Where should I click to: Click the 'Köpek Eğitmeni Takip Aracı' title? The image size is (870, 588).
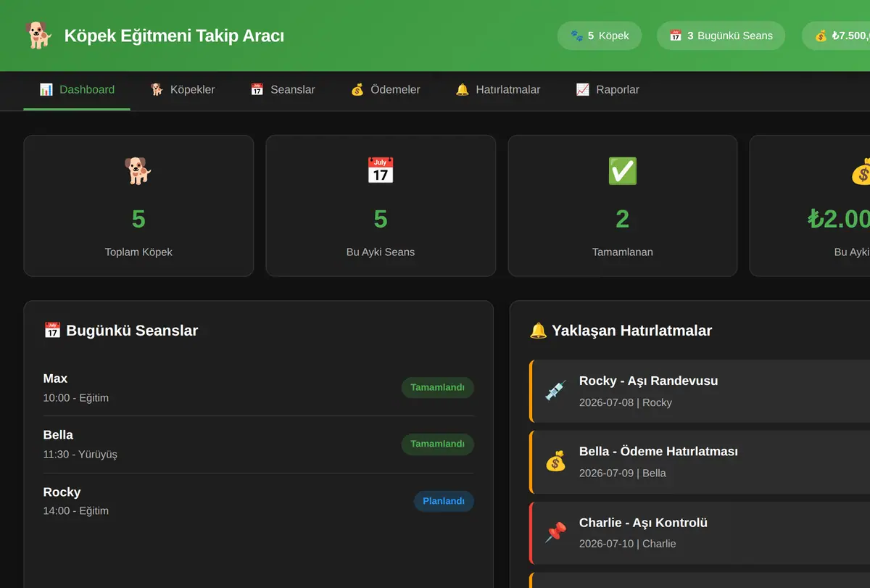point(174,36)
